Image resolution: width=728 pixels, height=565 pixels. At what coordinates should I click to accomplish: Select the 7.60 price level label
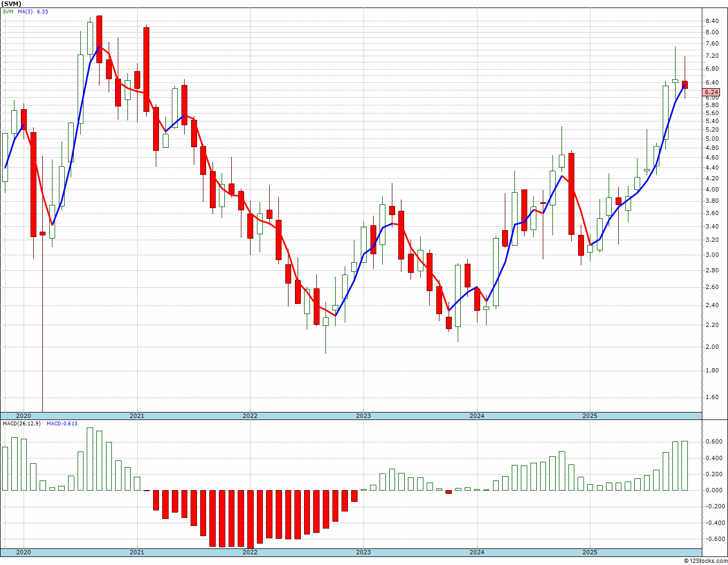pos(712,44)
